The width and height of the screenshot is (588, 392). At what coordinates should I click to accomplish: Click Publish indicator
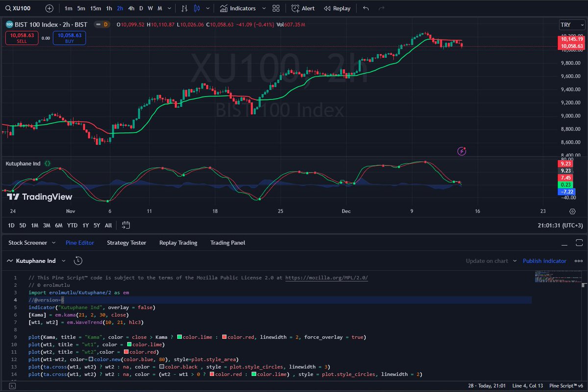[544, 261]
